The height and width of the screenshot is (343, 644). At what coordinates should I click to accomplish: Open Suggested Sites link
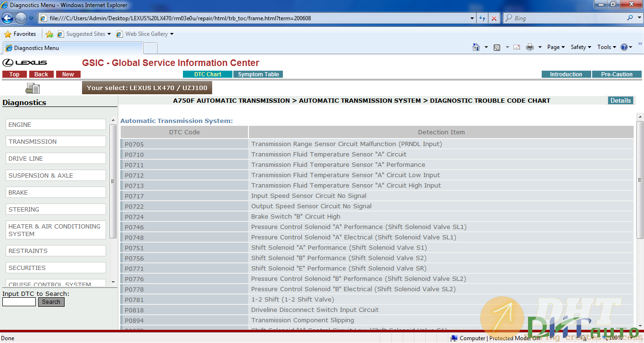coord(84,34)
